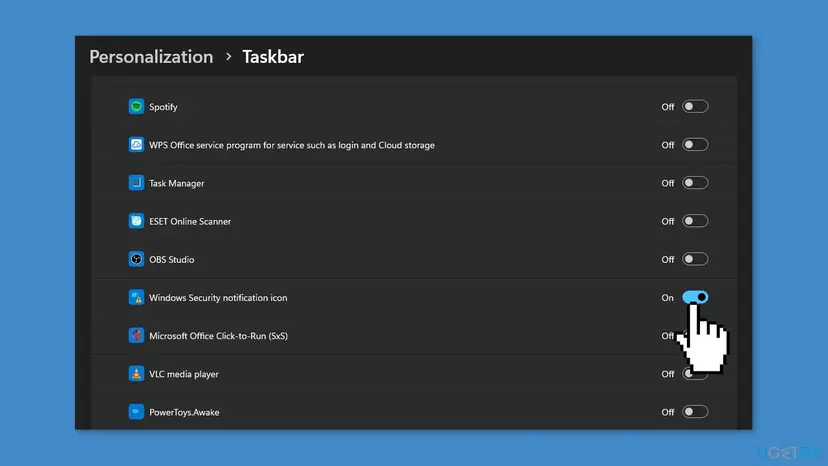The image size is (828, 466).
Task: Select the OBS Studio label
Action: (172, 259)
